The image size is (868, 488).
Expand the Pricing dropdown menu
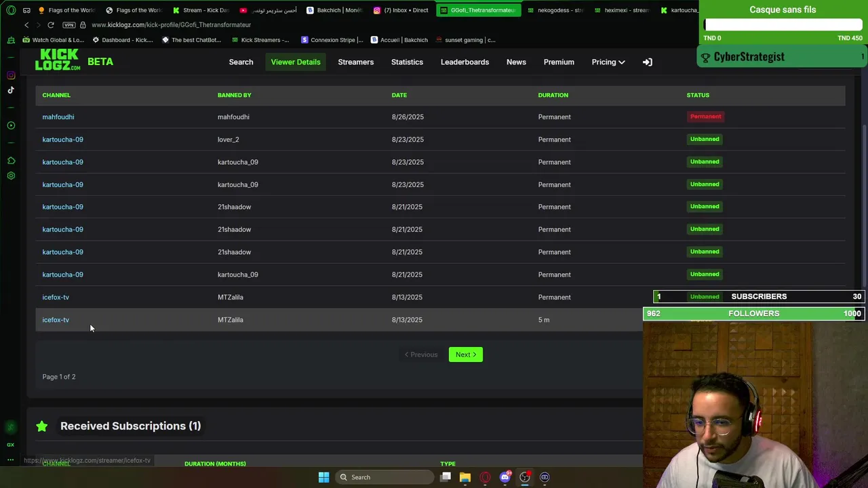point(608,62)
